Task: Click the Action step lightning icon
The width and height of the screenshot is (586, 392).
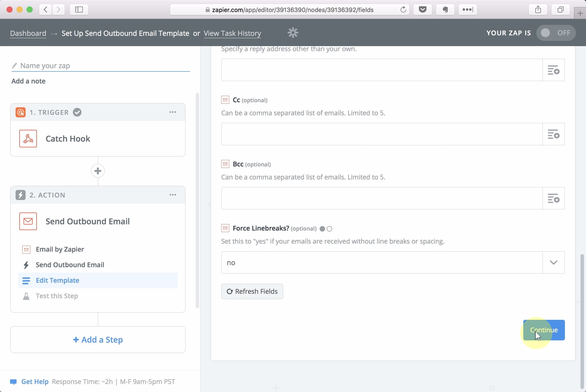Action: (x=20, y=195)
